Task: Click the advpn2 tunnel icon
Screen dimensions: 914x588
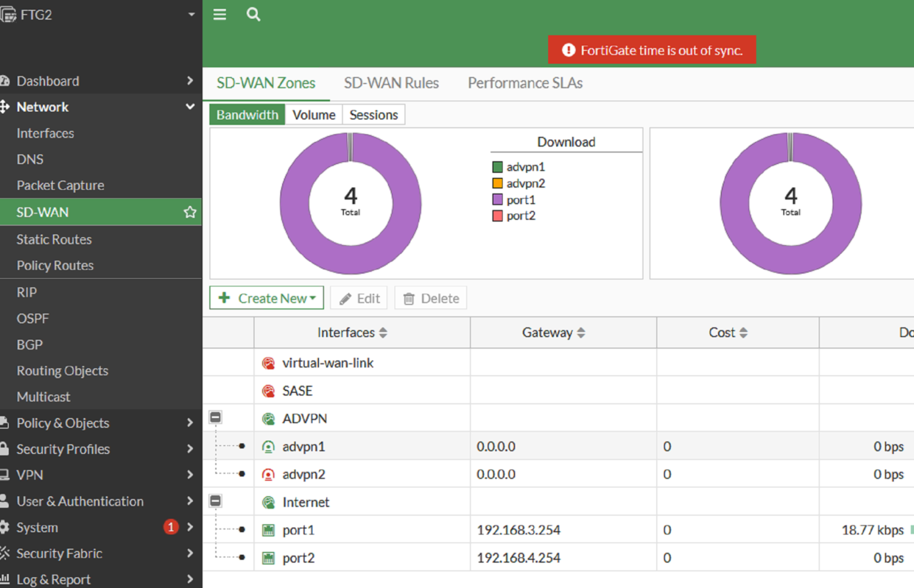Action: click(268, 475)
